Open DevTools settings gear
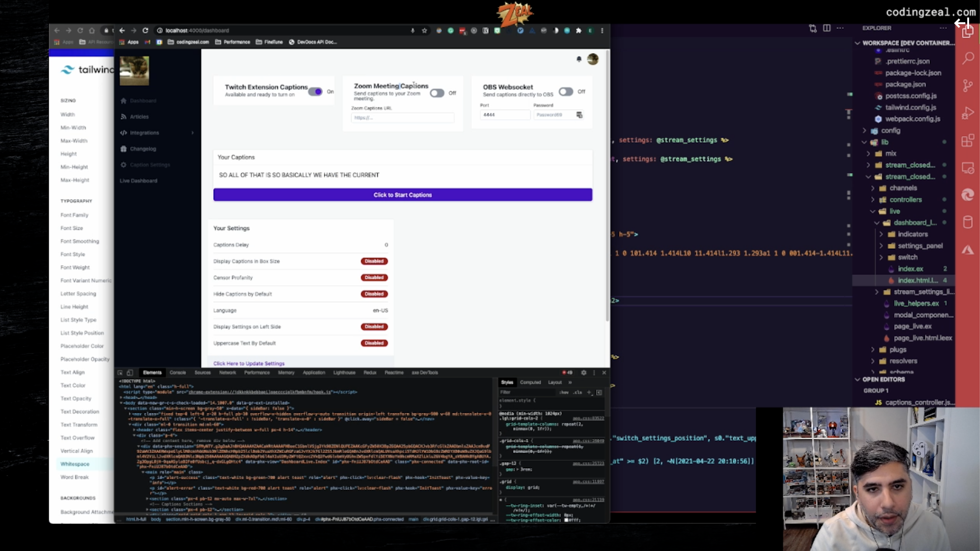Screen dimensions: 980x551 coord(584,373)
